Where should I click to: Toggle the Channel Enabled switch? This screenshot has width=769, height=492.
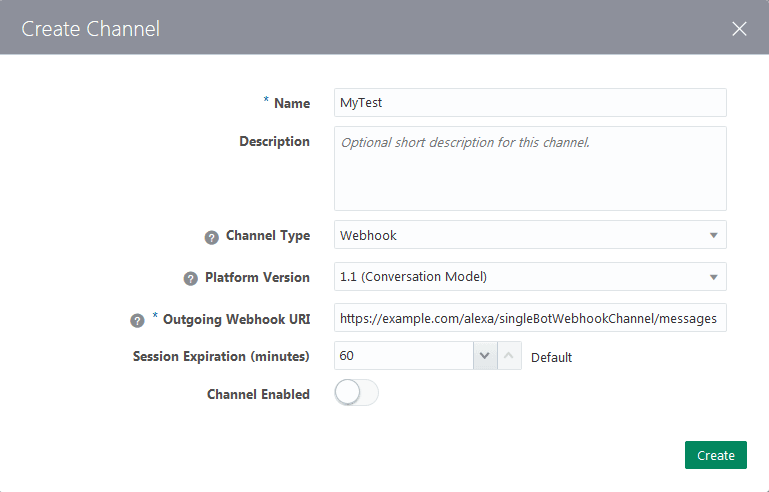tap(356, 394)
